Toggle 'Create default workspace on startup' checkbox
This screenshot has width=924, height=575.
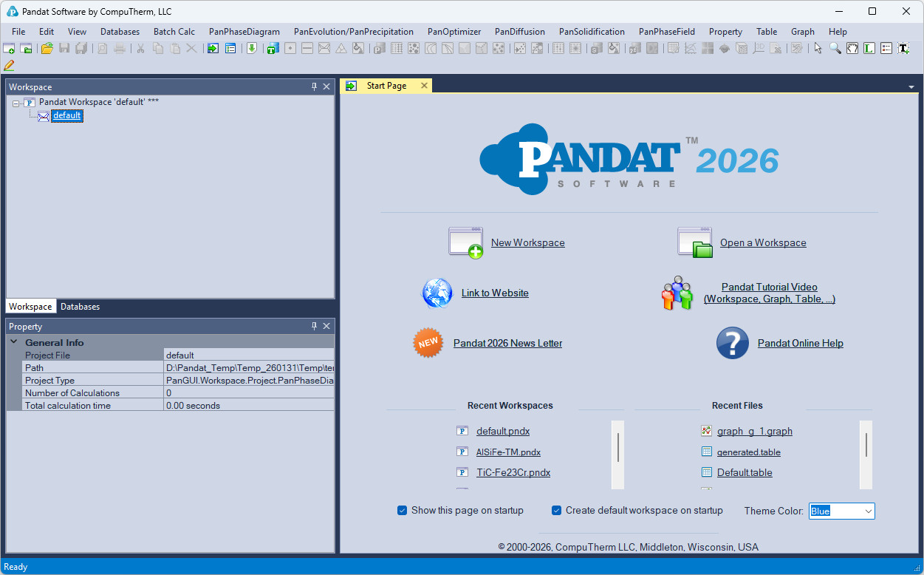[x=557, y=511]
